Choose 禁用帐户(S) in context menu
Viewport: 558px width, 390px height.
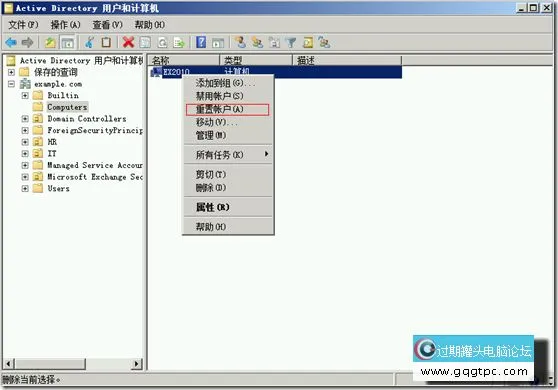(228, 96)
